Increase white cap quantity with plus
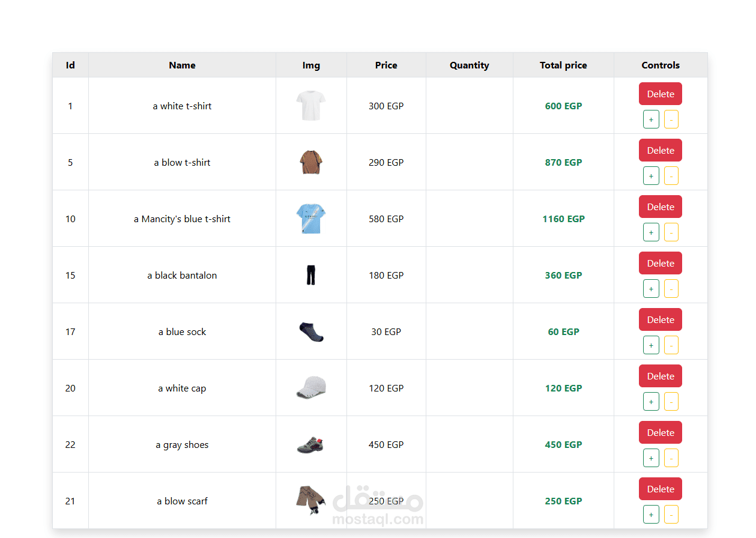 coord(651,402)
